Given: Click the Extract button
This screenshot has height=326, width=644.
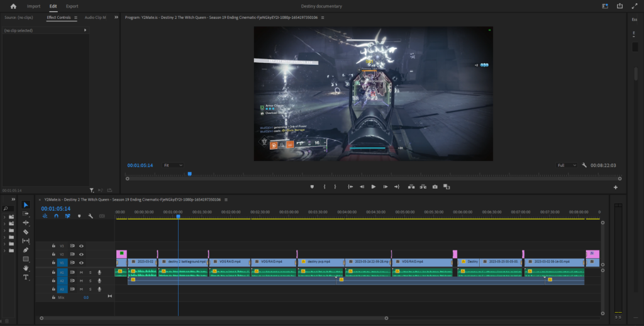Looking at the screenshot, I should [423, 187].
